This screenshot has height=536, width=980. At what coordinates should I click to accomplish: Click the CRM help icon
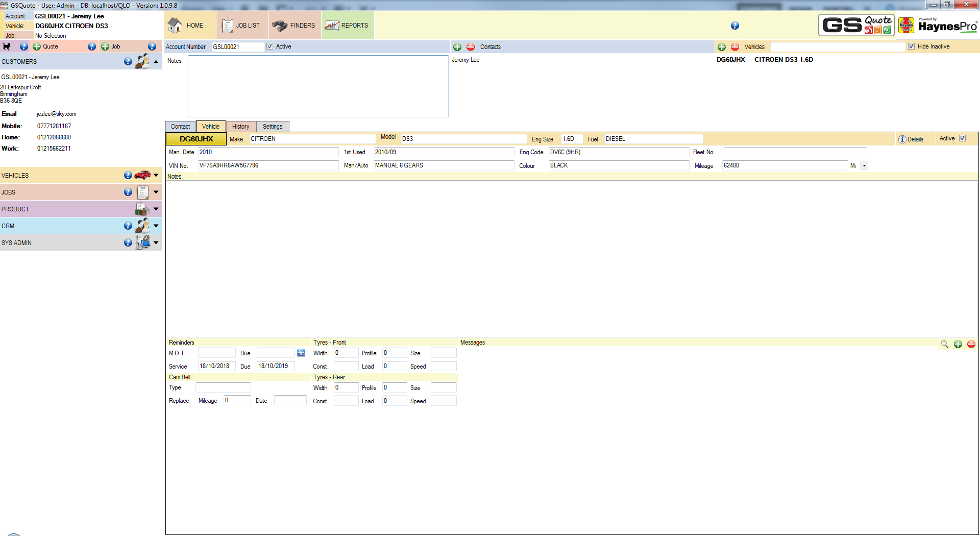128,226
